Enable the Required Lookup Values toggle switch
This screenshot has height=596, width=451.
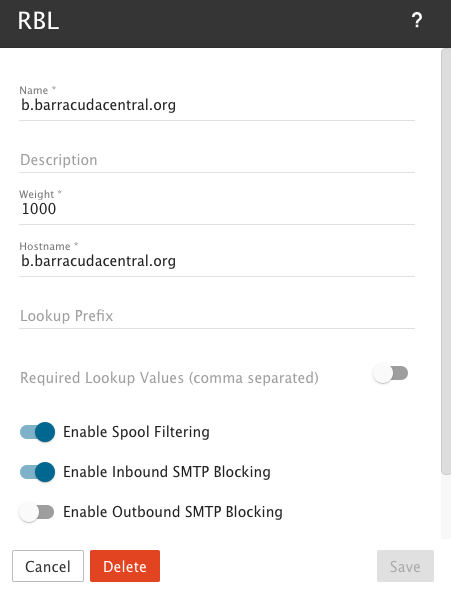(390, 373)
